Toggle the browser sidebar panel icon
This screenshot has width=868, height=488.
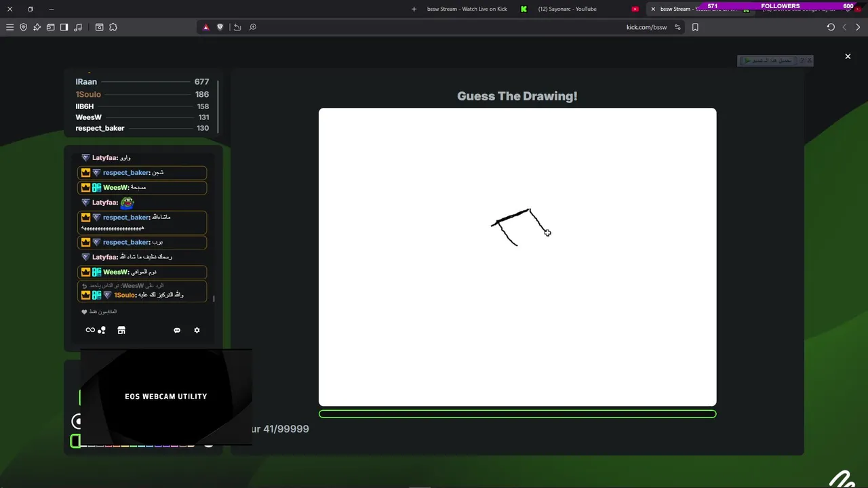64,27
